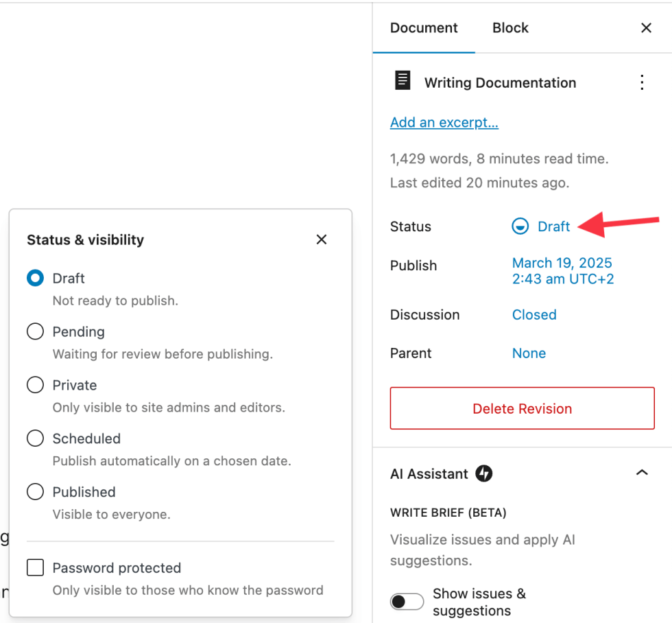The width and height of the screenshot is (672, 623).
Task: Select the Private status option
Action: pyautogui.click(x=35, y=386)
